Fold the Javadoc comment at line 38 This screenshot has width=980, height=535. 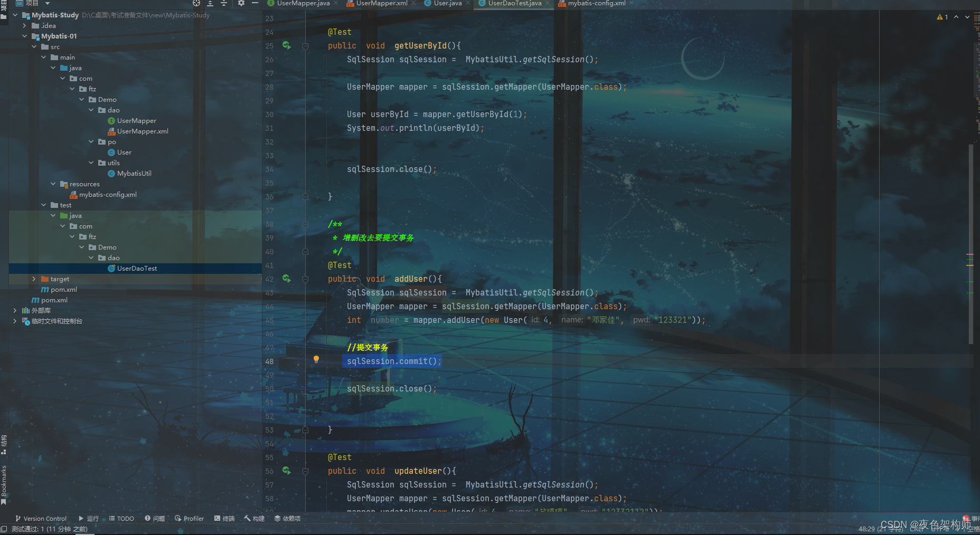point(305,224)
